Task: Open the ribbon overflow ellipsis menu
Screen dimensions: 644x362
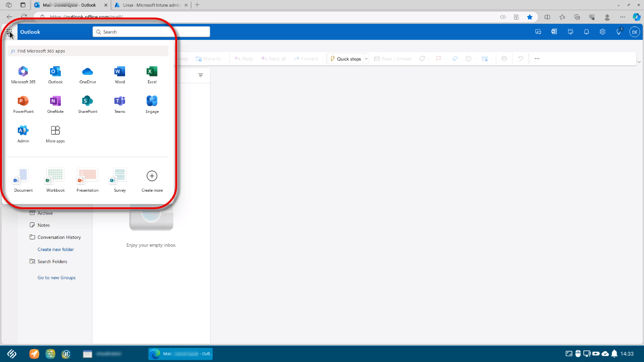Action: [536, 58]
